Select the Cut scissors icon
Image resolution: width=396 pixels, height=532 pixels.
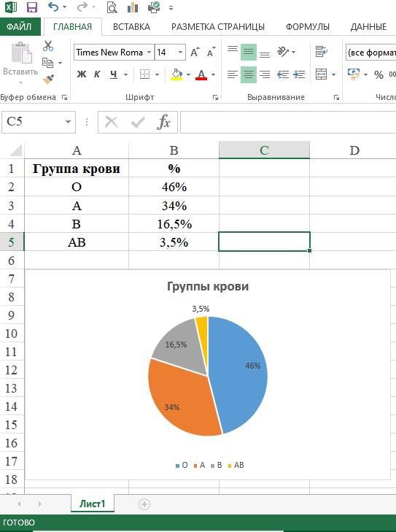tap(48, 46)
